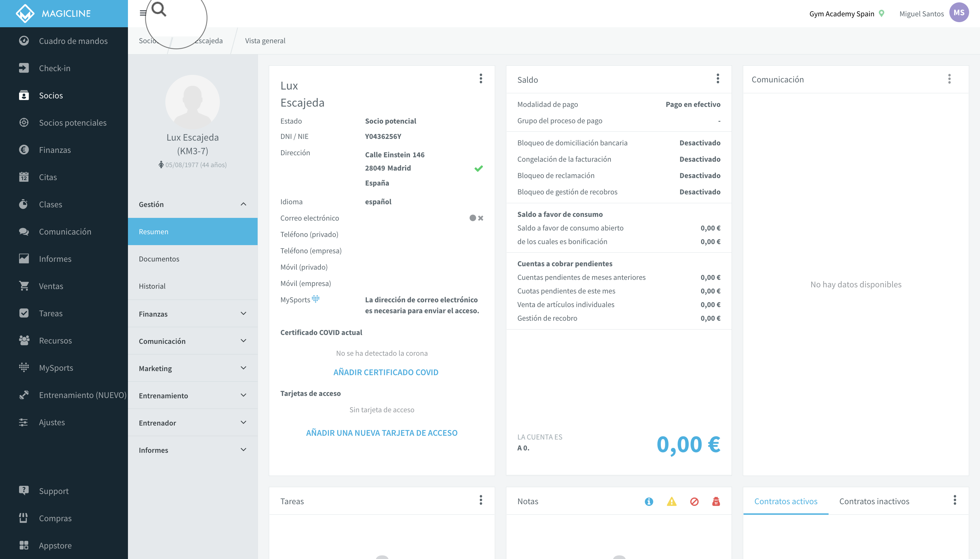Screen dimensions: 980x559
Task: Click AÑADIR CERTIFICADO COVID link
Action: [386, 372]
